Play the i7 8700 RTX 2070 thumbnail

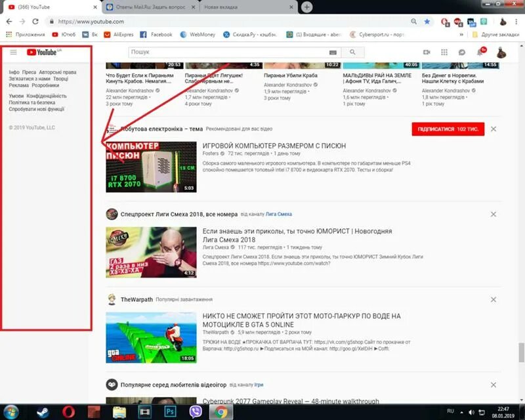152,167
